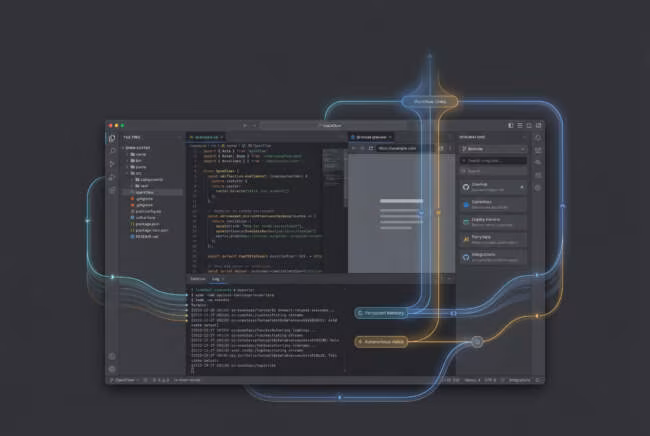Click the cloud icon in the right activity bar
This screenshot has width=650, height=436.
[538, 162]
